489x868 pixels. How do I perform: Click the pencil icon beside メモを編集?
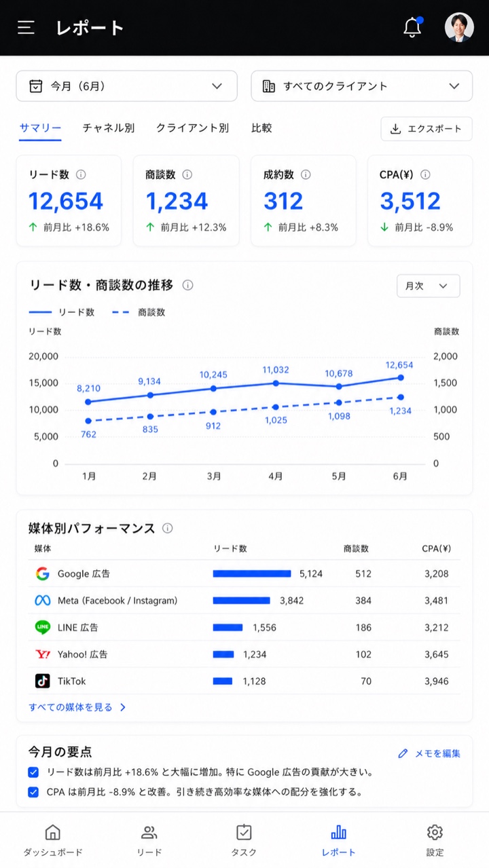(x=403, y=753)
